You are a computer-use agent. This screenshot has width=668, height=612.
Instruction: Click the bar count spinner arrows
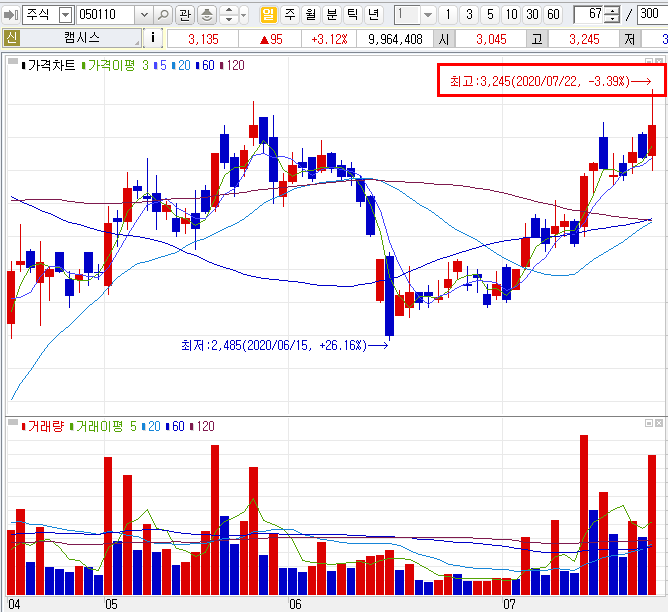click(612, 15)
